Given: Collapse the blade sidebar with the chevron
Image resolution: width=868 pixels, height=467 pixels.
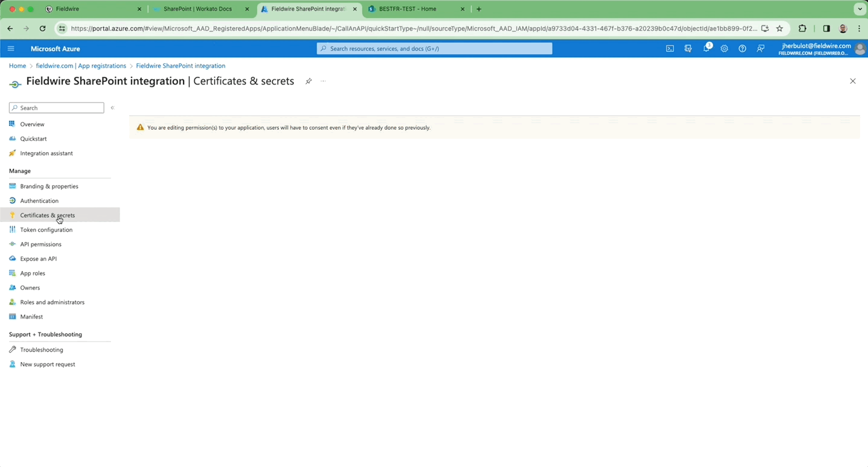Looking at the screenshot, I should [112, 107].
